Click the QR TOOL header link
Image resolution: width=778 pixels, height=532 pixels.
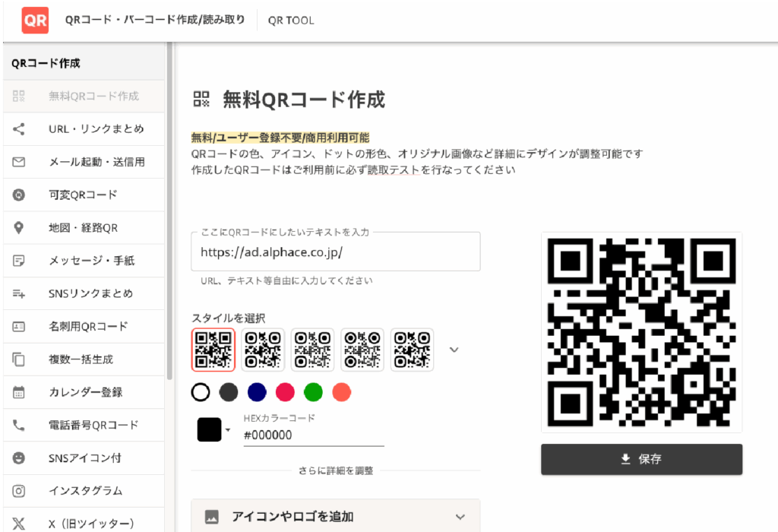[x=290, y=21]
